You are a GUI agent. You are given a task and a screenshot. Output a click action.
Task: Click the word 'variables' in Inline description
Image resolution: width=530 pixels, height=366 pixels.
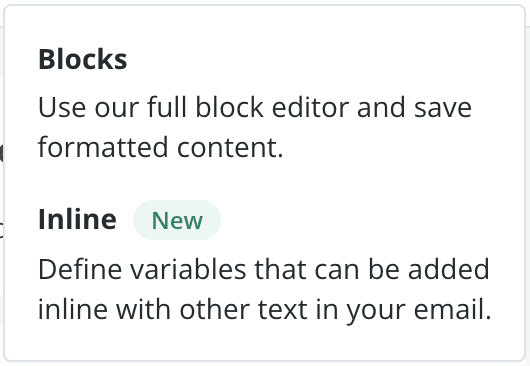(x=188, y=269)
